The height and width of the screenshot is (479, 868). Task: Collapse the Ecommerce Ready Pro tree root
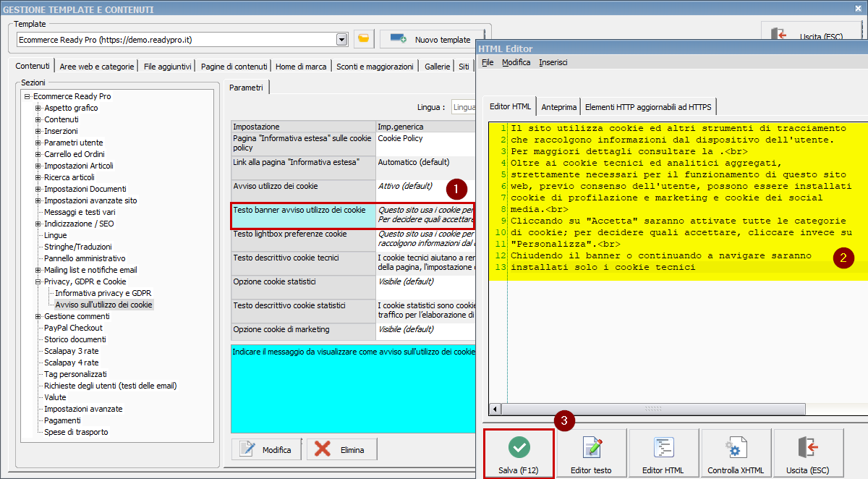tap(27, 96)
